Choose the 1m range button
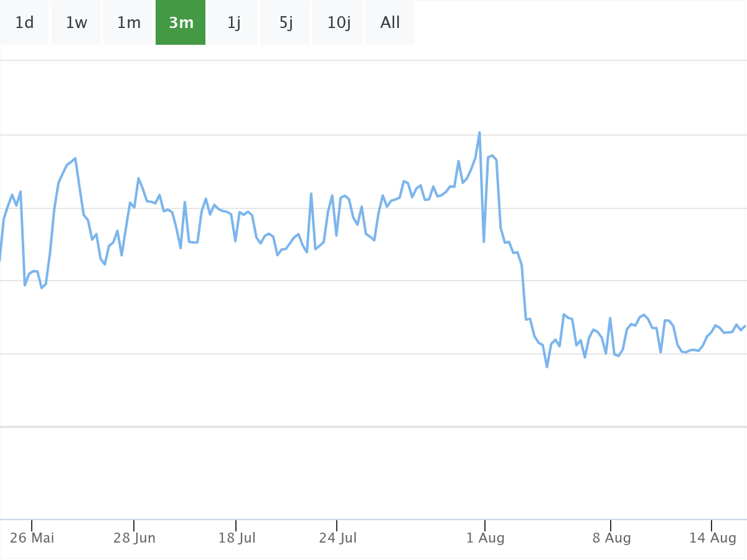 pyautogui.click(x=129, y=23)
